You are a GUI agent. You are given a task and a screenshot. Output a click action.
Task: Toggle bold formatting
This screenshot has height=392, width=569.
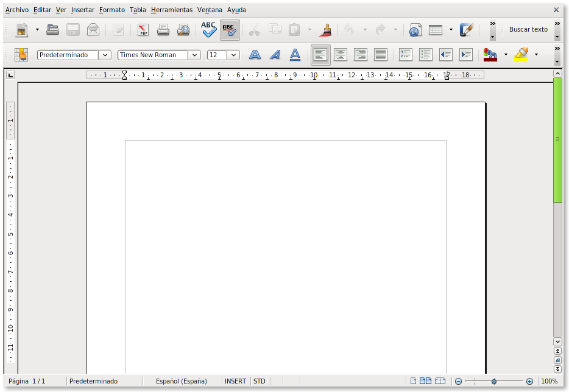(255, 55)
